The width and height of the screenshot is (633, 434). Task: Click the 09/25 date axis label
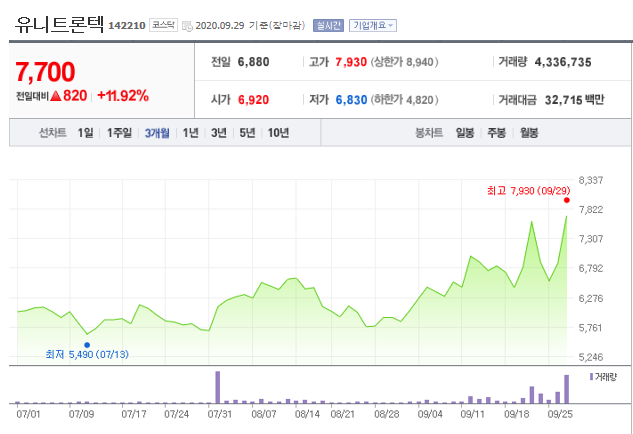[x=560, y=414]
